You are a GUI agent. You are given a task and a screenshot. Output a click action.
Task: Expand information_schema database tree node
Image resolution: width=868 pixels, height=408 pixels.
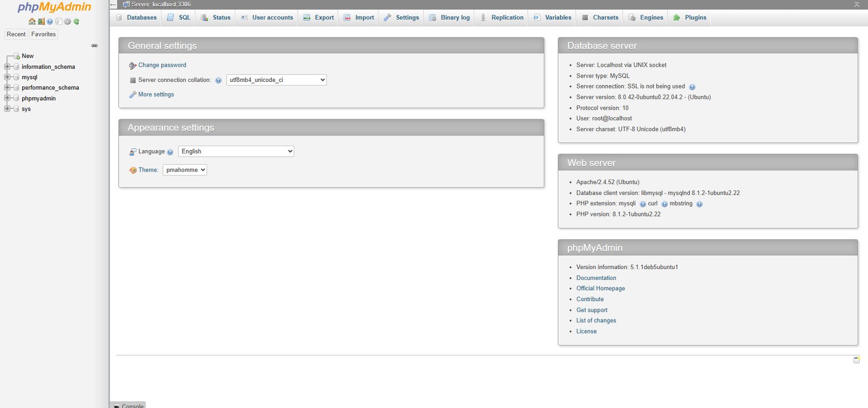(x=7, y=67)
